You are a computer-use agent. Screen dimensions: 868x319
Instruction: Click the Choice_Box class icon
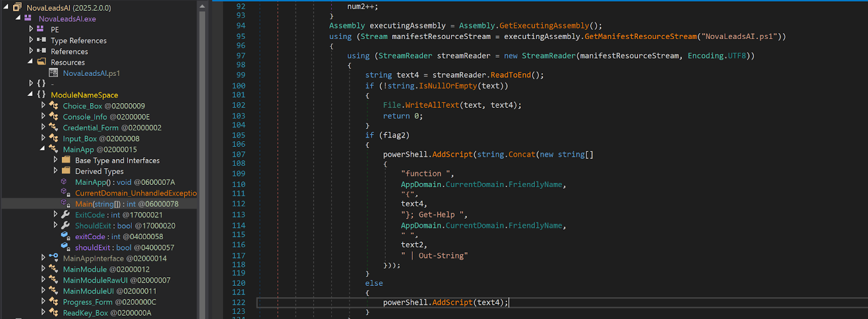(x=54, y=105)
